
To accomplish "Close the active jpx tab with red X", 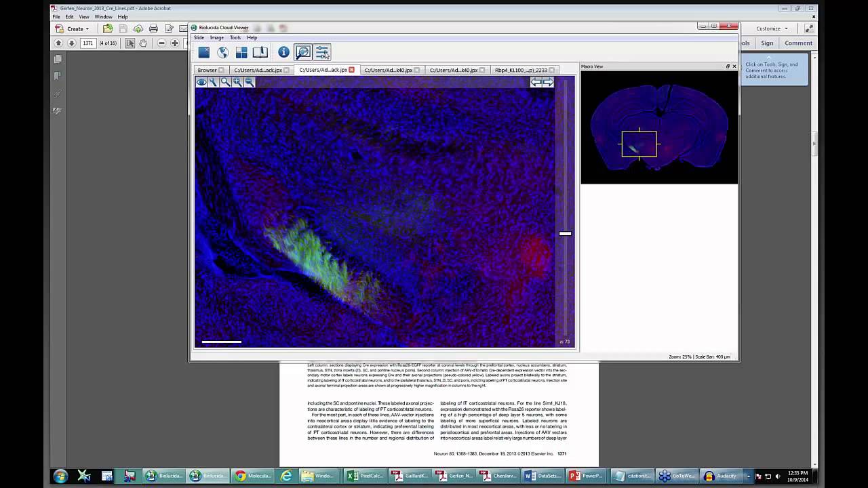I will coord(351,70).
